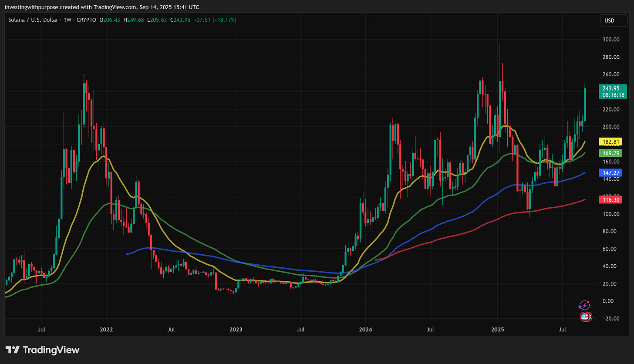This screenshot has height=364, width=634.
Task: Click the US flag economic event icon
Action: (585, 317)
